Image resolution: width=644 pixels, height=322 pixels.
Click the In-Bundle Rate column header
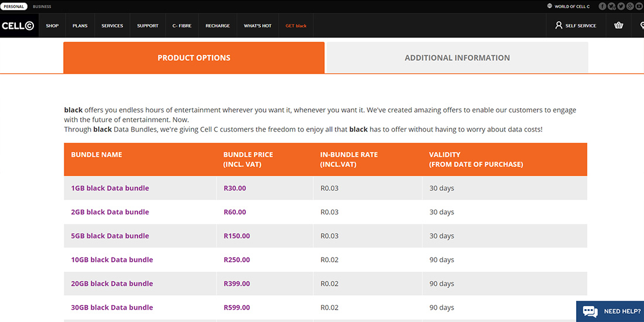349,159
